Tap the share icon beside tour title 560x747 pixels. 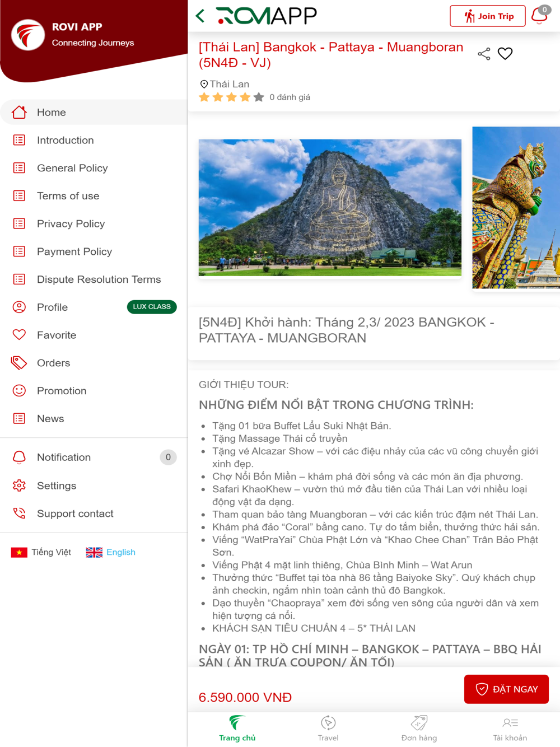[x=484, y=54]
